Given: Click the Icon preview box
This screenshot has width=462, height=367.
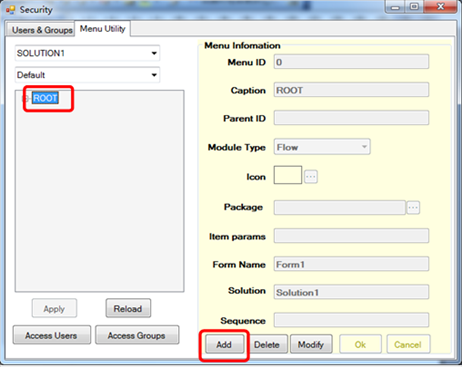Looking at the screenshot, I should point(288,175).
